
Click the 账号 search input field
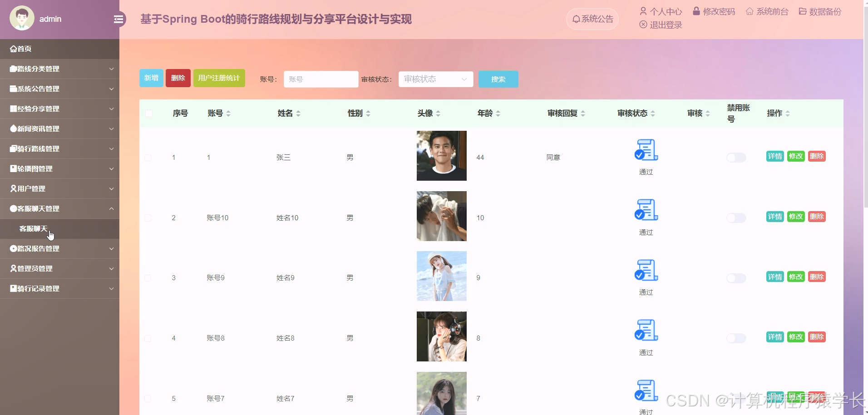321,79
